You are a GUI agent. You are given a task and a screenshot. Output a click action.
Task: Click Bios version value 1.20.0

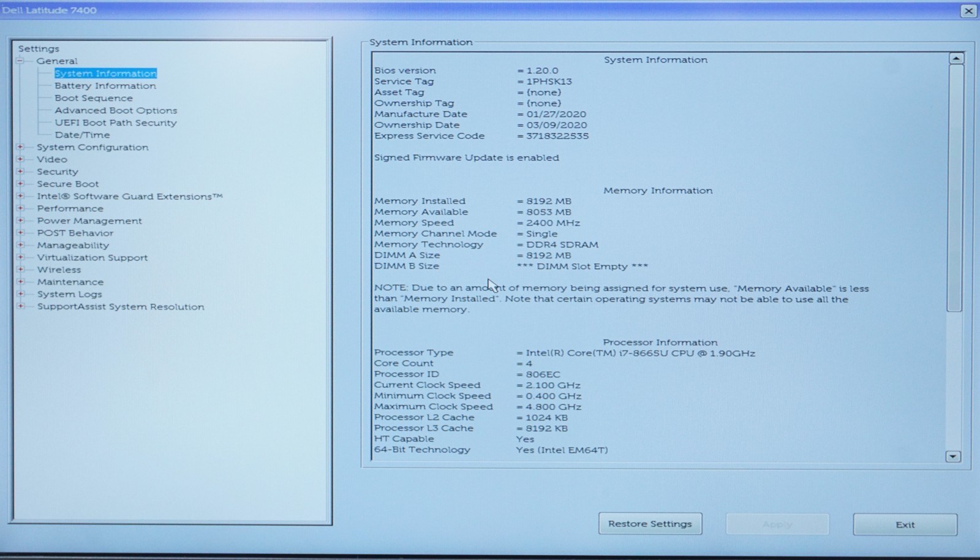click(542, 70)
